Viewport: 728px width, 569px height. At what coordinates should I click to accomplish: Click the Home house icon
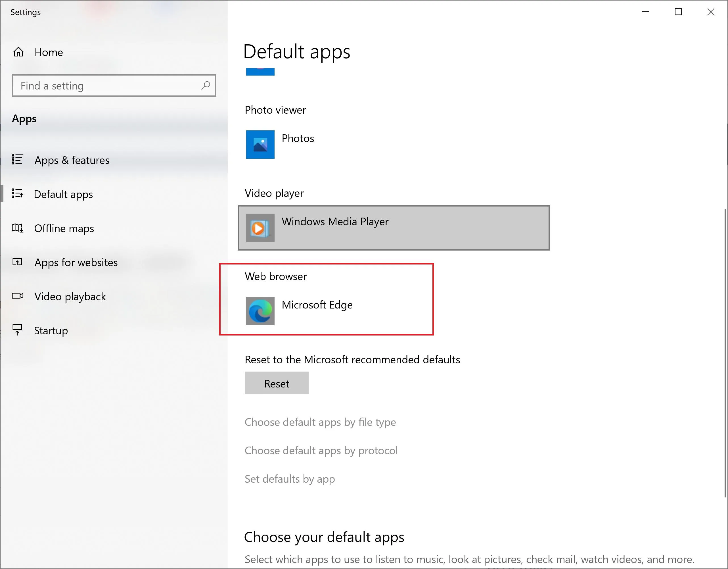click(x=18, y=52)
